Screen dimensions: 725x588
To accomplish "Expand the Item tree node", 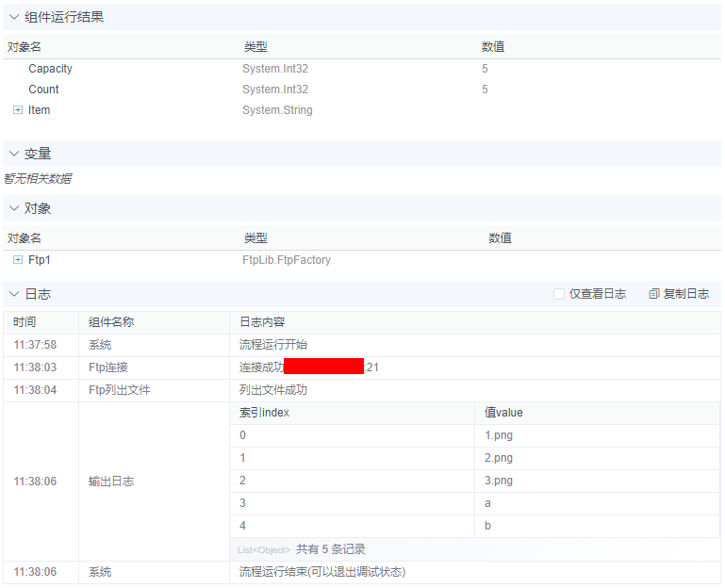I will click(x=18, y=110).
